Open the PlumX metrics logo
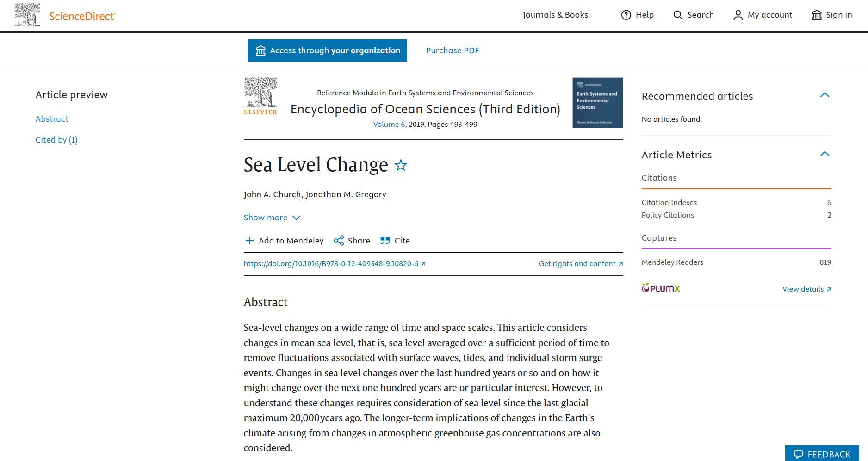 (661, 288)
